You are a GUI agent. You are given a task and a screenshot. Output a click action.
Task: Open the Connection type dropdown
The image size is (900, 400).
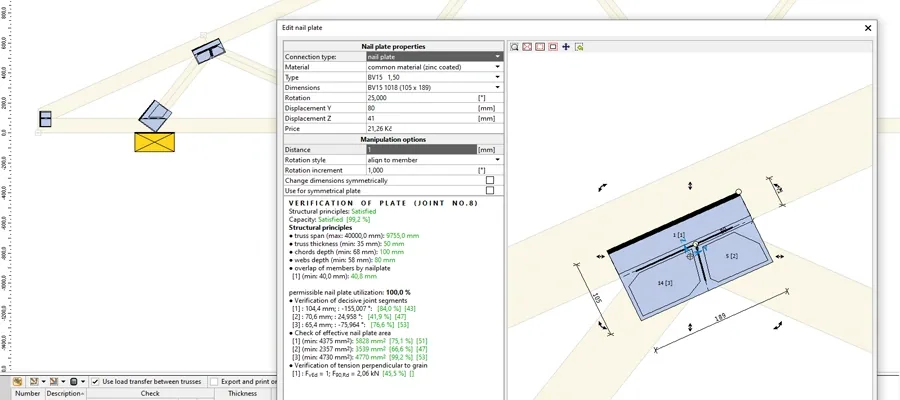point(498,57)
